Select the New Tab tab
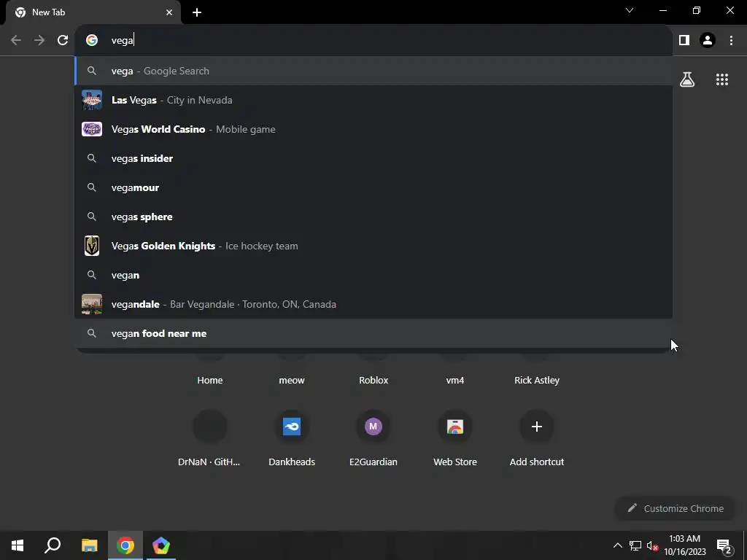The width and height of the screenshot is (747, 560). tap(93, 13)
